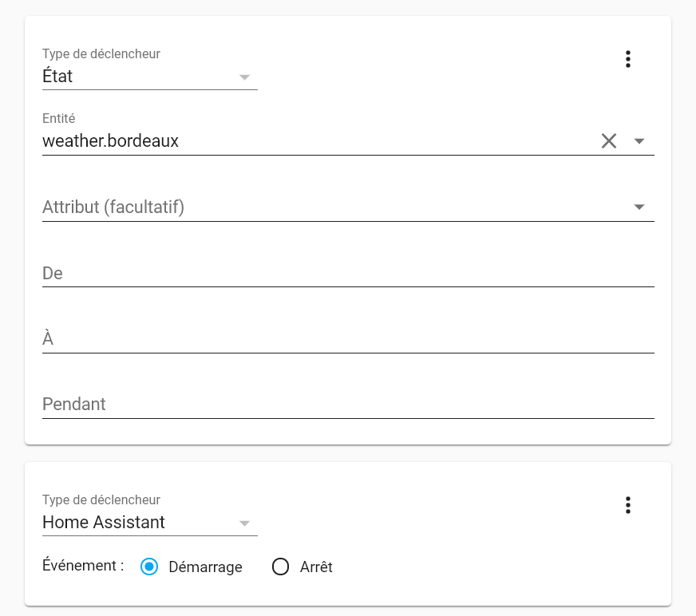696x616 pixels.
Task: Click the Démarrage label text
Action: click(x=205, y=567)
